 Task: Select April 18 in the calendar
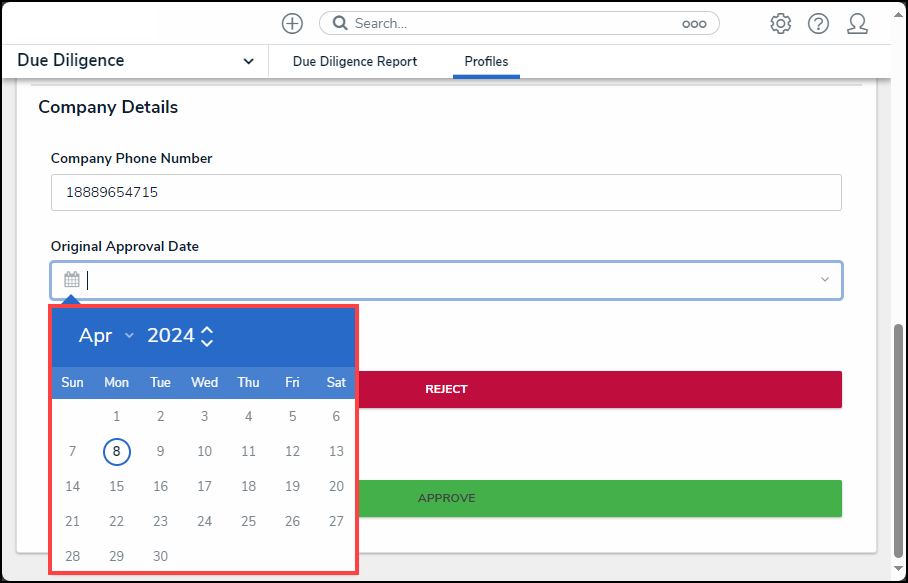[248, 486]
